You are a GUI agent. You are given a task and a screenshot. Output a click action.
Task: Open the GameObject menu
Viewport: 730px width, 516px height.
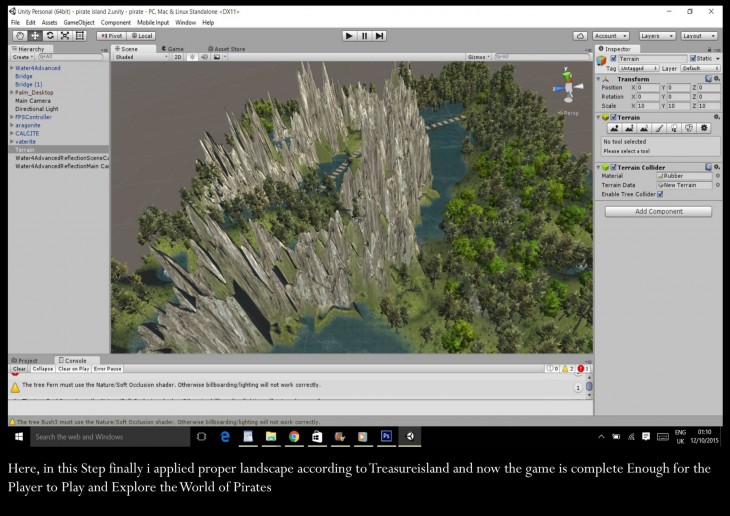click(x=79, y=22)
